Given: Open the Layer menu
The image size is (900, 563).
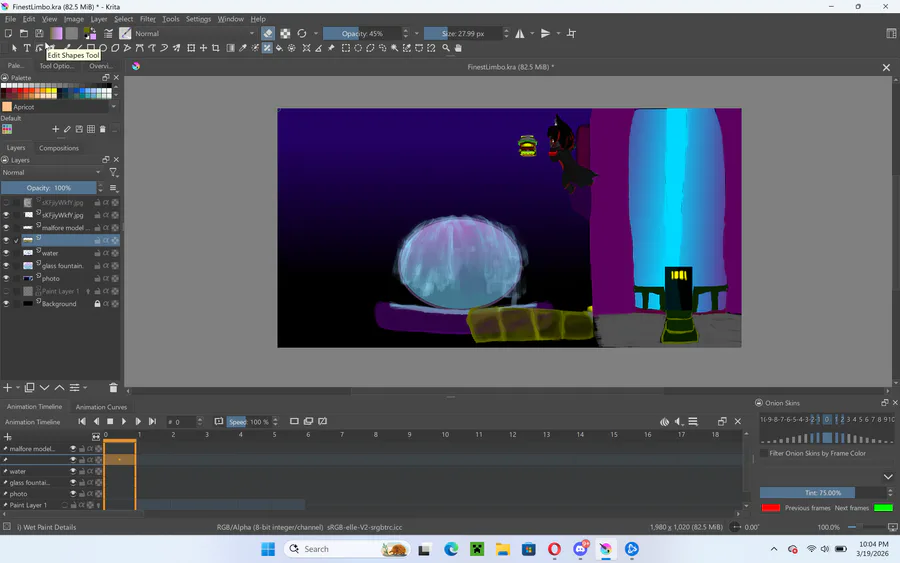Looking at the screenshot, I should pos(99,19).
